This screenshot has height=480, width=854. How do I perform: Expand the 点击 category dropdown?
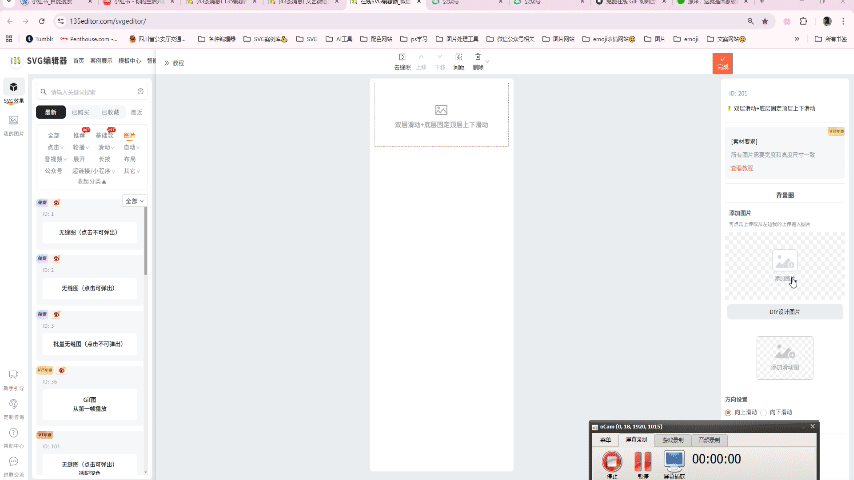tap(55, 147)
